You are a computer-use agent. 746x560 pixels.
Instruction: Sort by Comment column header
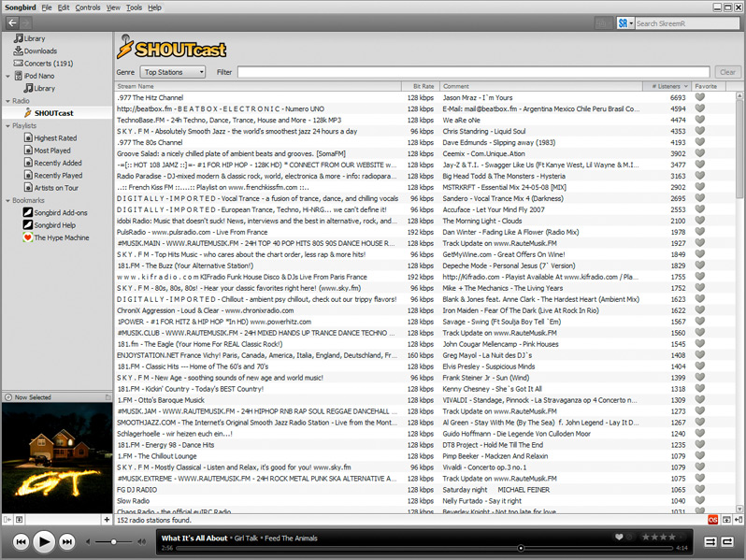pos(541,86)
